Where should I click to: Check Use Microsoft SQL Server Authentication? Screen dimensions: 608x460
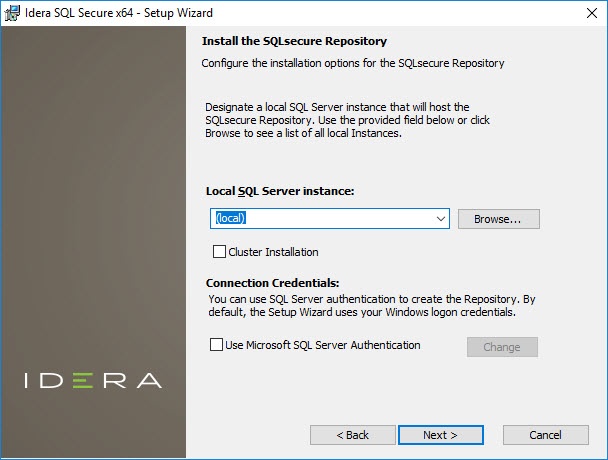point(216,345)
